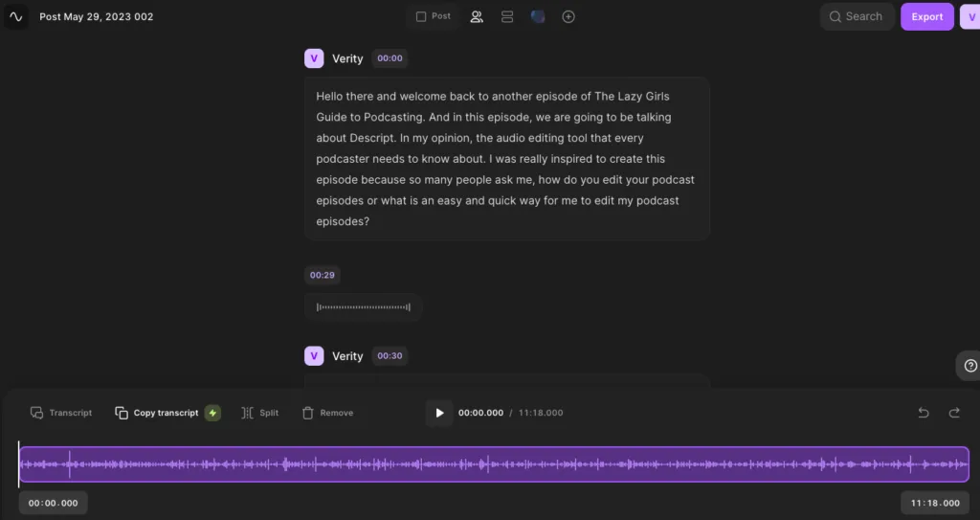
Task: Click the green lightning bolt badge
Action: click(212, 413)
